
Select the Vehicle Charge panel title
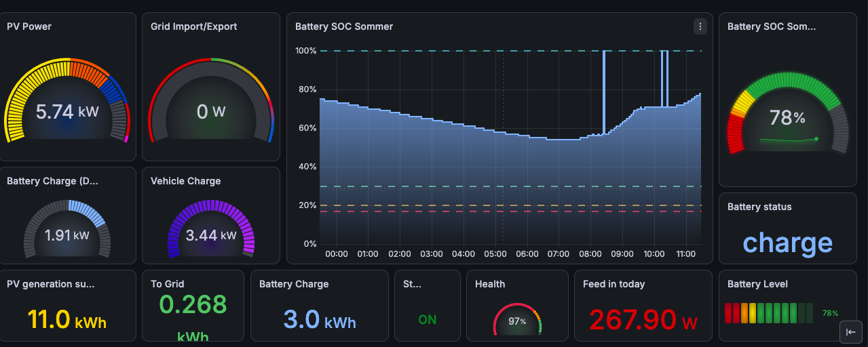click(x=185, y=181)
